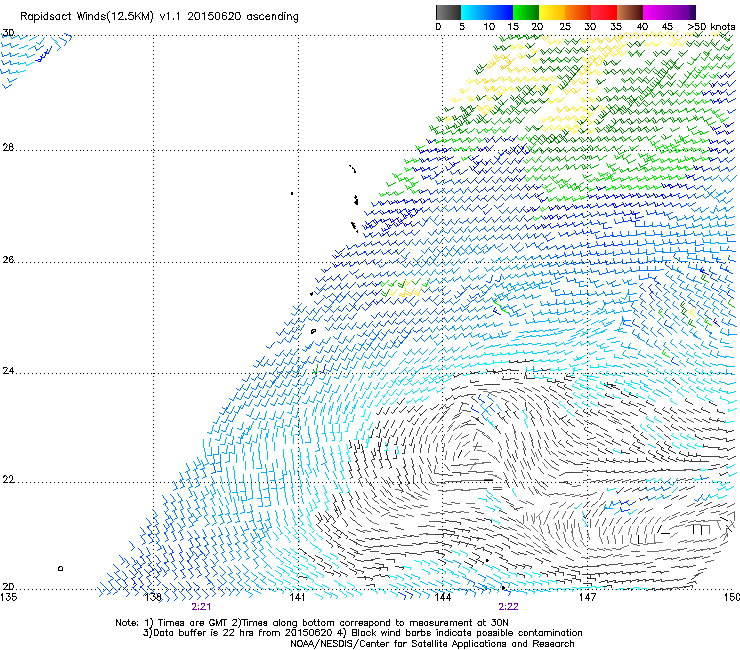Viewport: 740px width, 650px height.
Task: Click the orange 25-30 knots legend segment
Action: tap(578, 12)
